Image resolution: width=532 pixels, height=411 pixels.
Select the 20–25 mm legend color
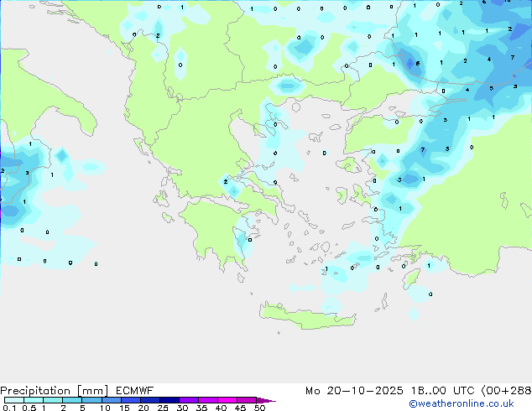click(149, 400)
